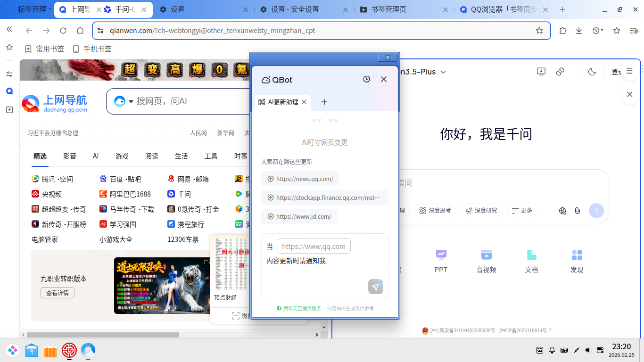Screen dimensions: 644x362
Task: Open the browser downloads icon
Action: coord(579,31)
